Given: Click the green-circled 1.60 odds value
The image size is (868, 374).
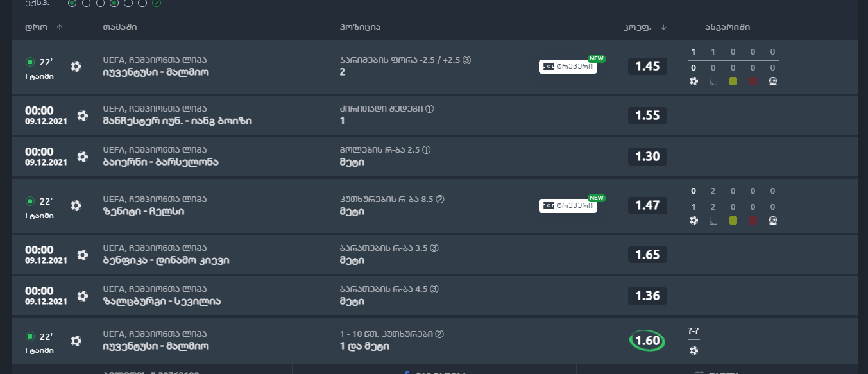Looking at the screenshot, I should [647, 341].
